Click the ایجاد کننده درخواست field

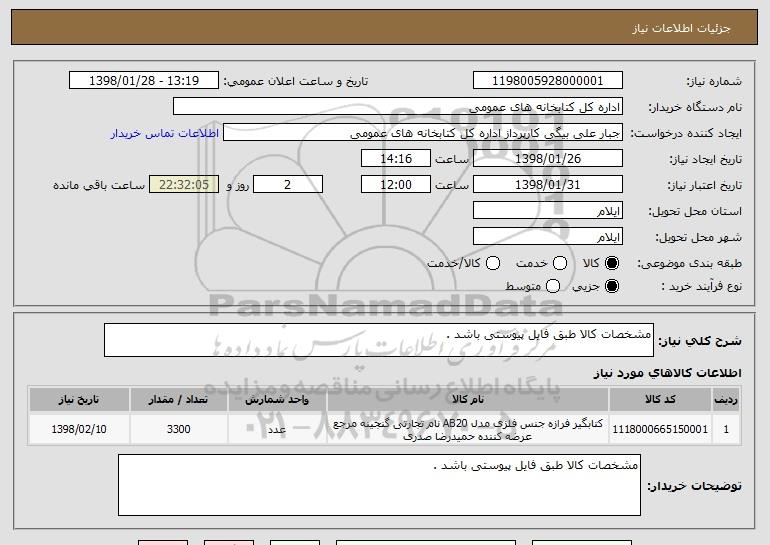pos(422,133)
